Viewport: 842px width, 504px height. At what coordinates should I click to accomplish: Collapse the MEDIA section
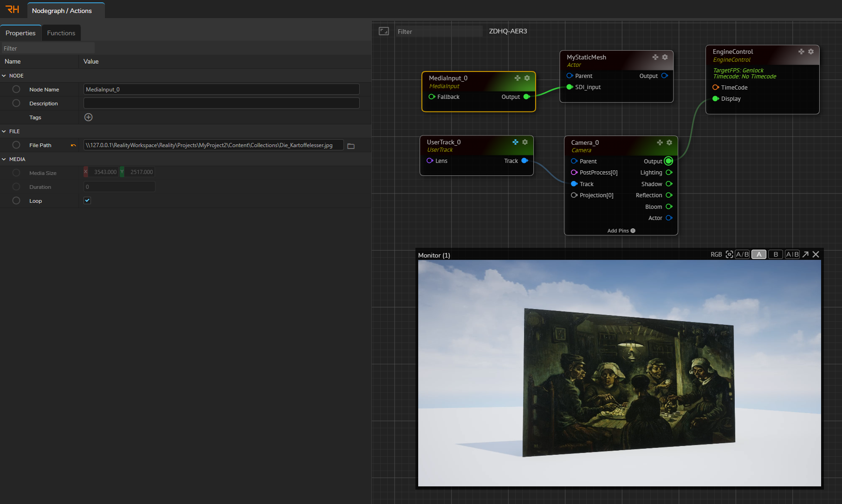[4, 159]
